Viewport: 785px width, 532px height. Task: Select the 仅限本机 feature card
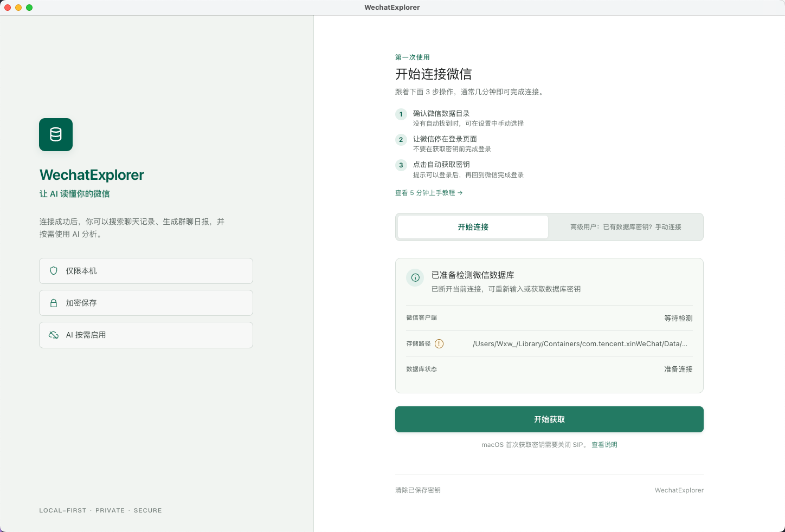[146, 271]
